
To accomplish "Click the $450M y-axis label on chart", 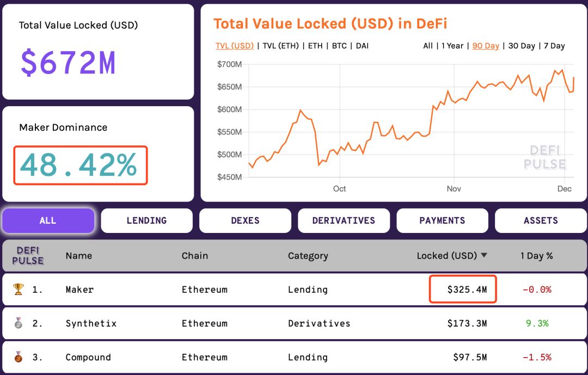I will point(230,177).
